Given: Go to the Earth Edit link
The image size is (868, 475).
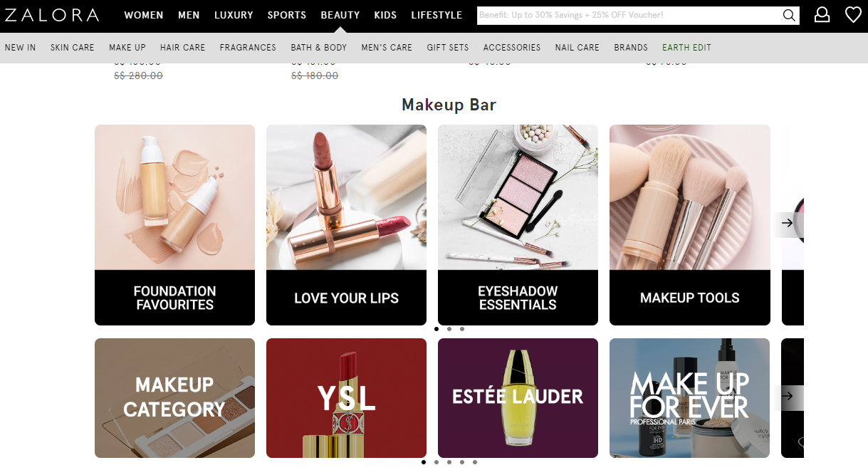Looking at the screenshot, I should (x=686, y=48).
